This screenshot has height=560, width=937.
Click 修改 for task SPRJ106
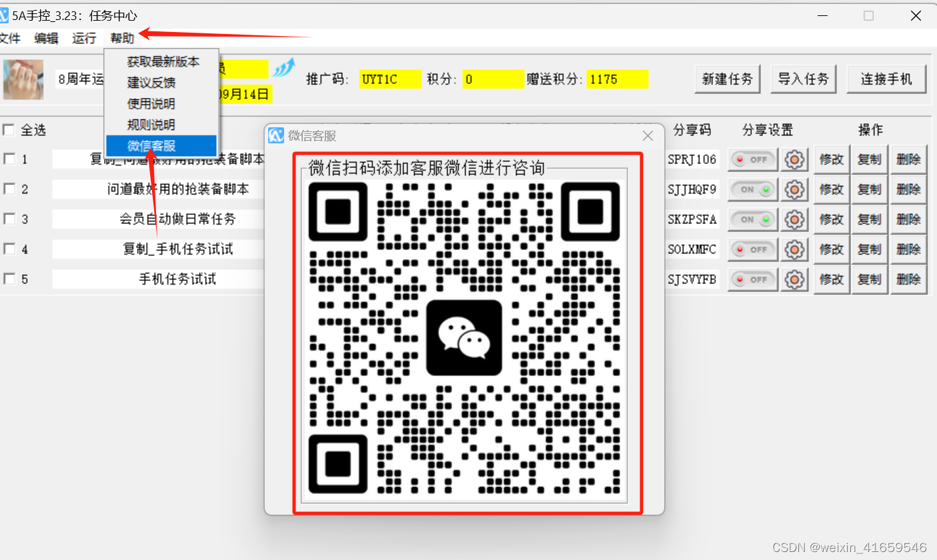click(x=832, y=160)
